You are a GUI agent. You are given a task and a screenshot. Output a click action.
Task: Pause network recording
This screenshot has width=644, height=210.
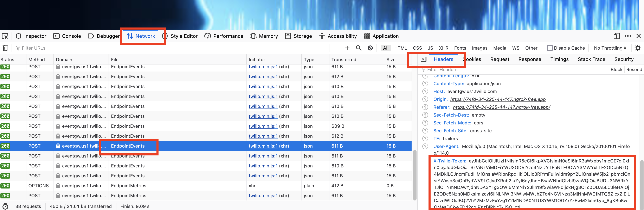(335, 48)
